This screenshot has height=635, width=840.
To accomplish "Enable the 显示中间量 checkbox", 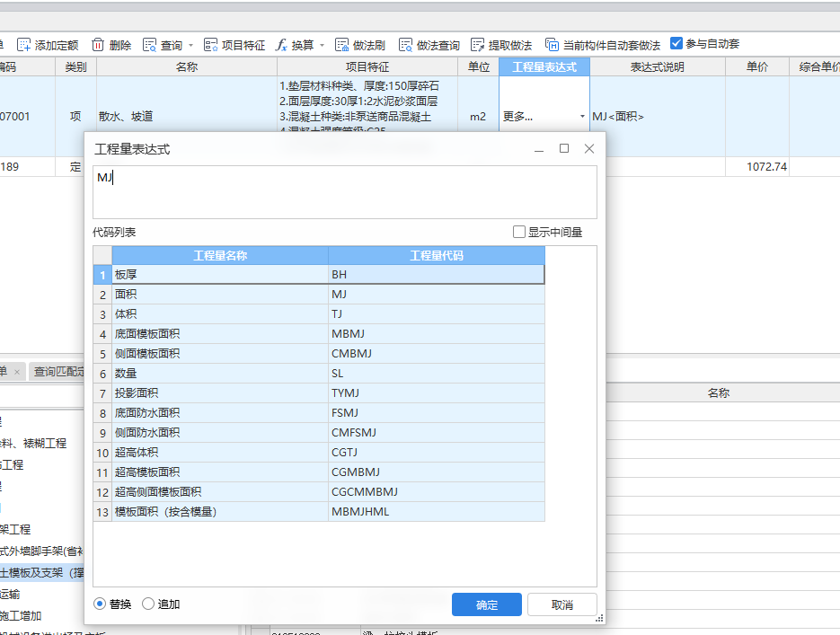I will click(518, 232).
